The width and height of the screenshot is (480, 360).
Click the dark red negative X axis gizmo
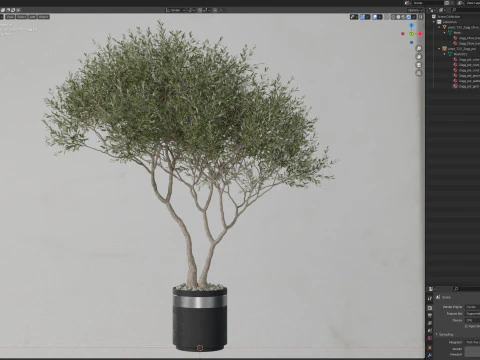tap(403, 34)
